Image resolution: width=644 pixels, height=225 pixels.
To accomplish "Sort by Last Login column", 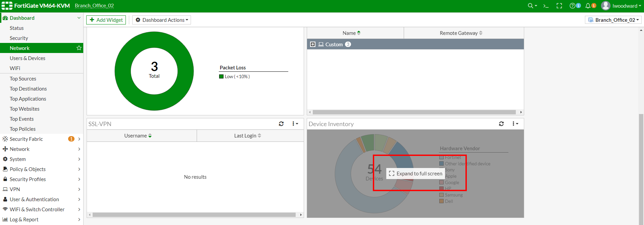I will 250,135.
